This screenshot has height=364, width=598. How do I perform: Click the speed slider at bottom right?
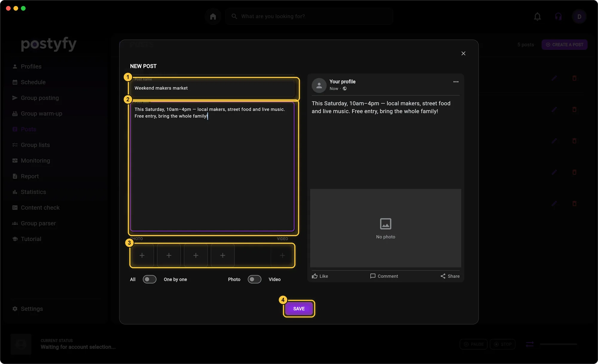[558, 344]
